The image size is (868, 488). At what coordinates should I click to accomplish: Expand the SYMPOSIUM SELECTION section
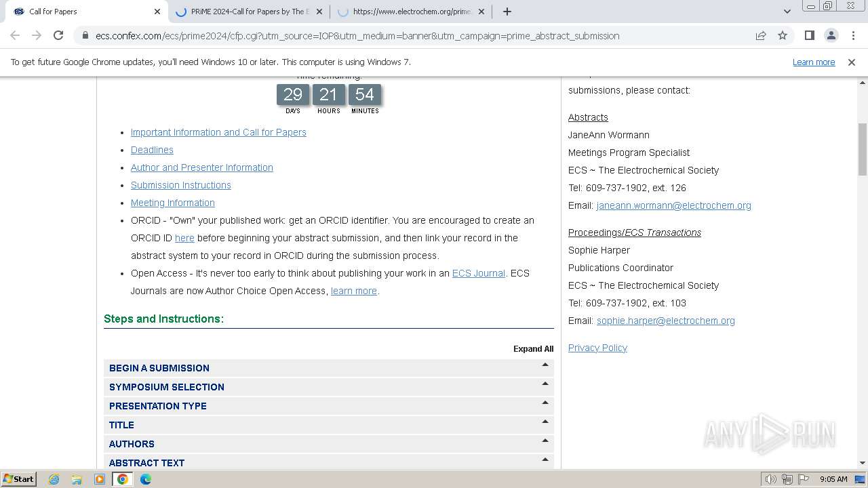[329, 387]
